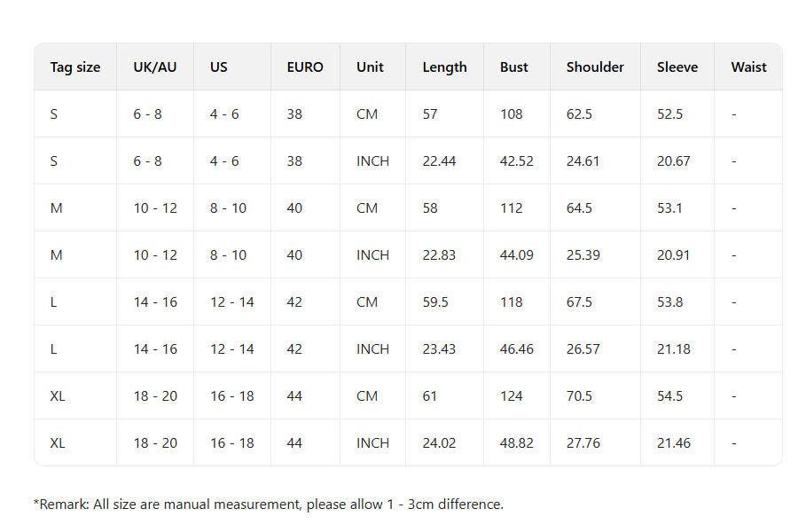Select the 20.91 sleeve value

click(x=674, y=255)
